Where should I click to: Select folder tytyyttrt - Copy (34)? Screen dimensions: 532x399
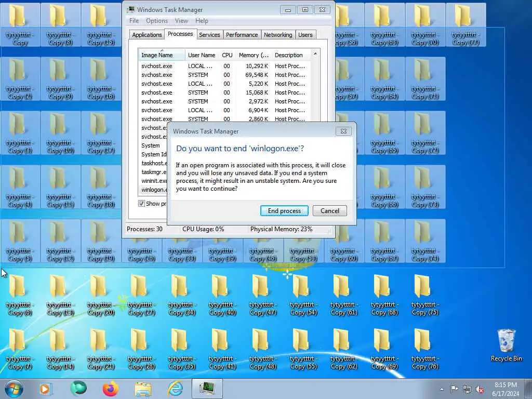182,296
